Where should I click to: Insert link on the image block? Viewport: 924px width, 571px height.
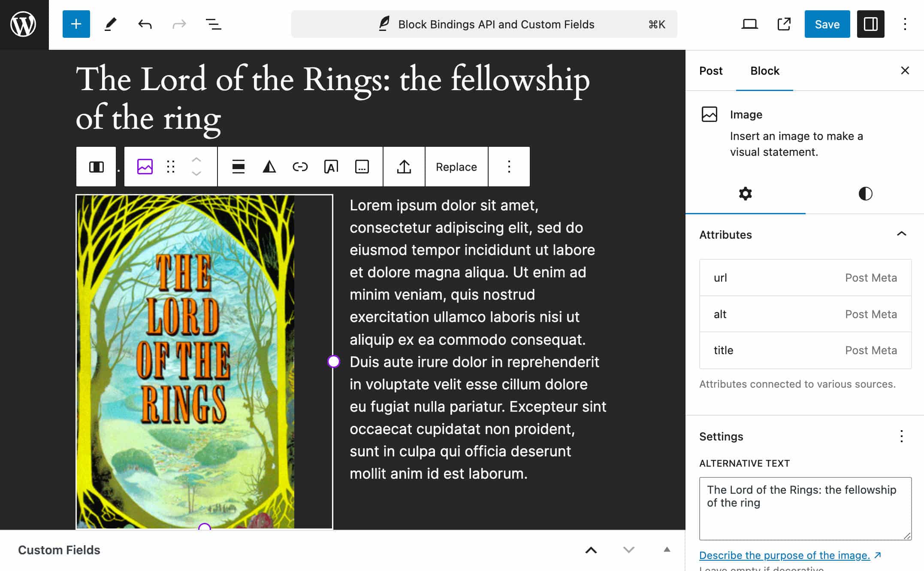pyautogui.click(x=300, y=167)
